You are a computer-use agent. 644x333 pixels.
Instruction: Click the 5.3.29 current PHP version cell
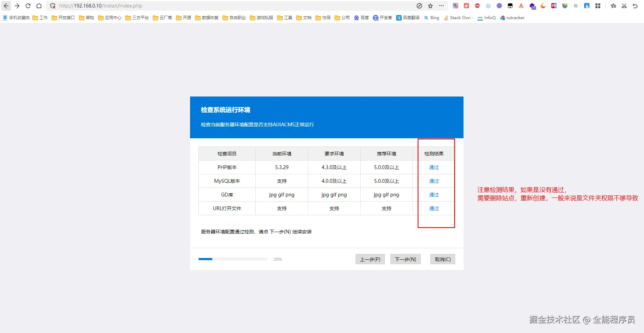[282, 167]
